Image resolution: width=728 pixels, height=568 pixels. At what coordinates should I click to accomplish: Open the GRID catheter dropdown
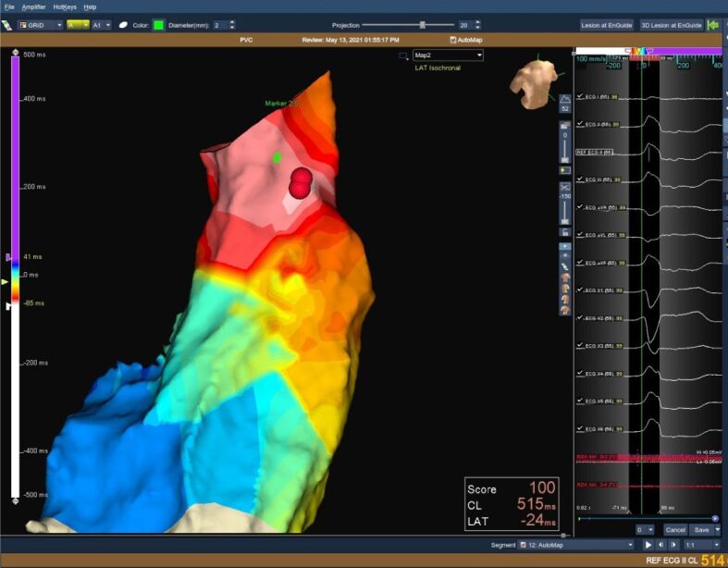coord(41,25)
